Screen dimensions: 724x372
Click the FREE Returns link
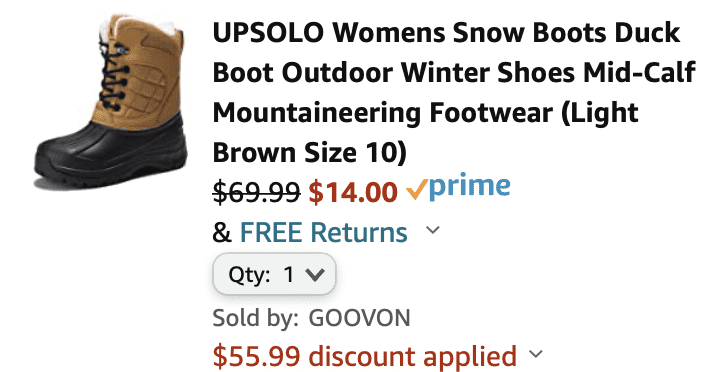point(323,232)
